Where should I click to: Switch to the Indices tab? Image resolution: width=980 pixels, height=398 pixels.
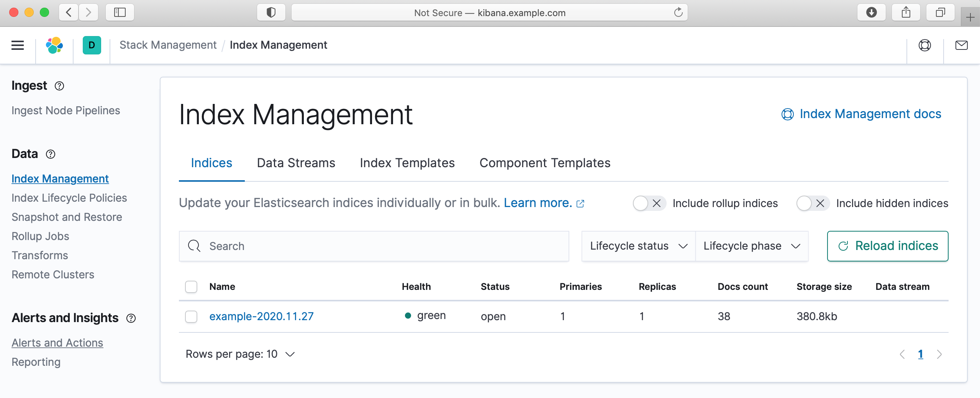click(211, 163)
